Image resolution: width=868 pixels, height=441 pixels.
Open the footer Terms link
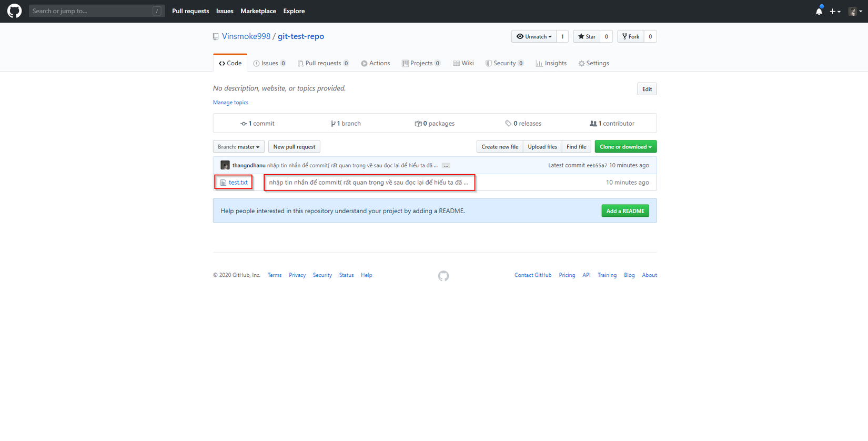coord(275,275)
